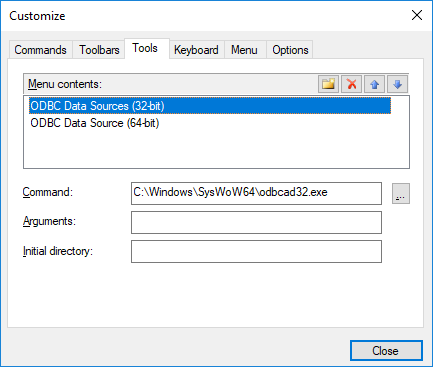Viewport: 433px width, 367px height.
Task: Delete the selected entry with red X
Action: pos(351,84)
